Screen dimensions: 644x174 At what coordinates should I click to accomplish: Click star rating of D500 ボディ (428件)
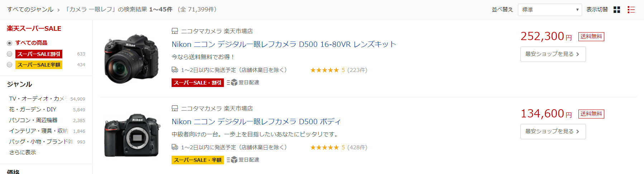tap(325, 148)
